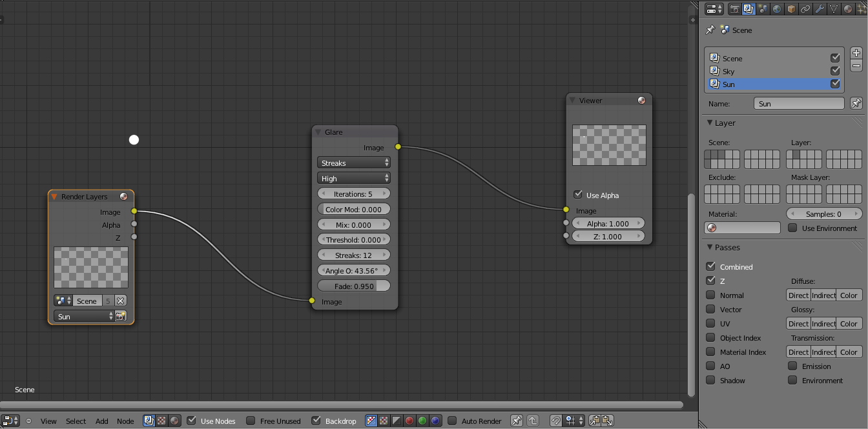
Task: Open Glare type Streaks dropdown
Action: coord(354,163)
